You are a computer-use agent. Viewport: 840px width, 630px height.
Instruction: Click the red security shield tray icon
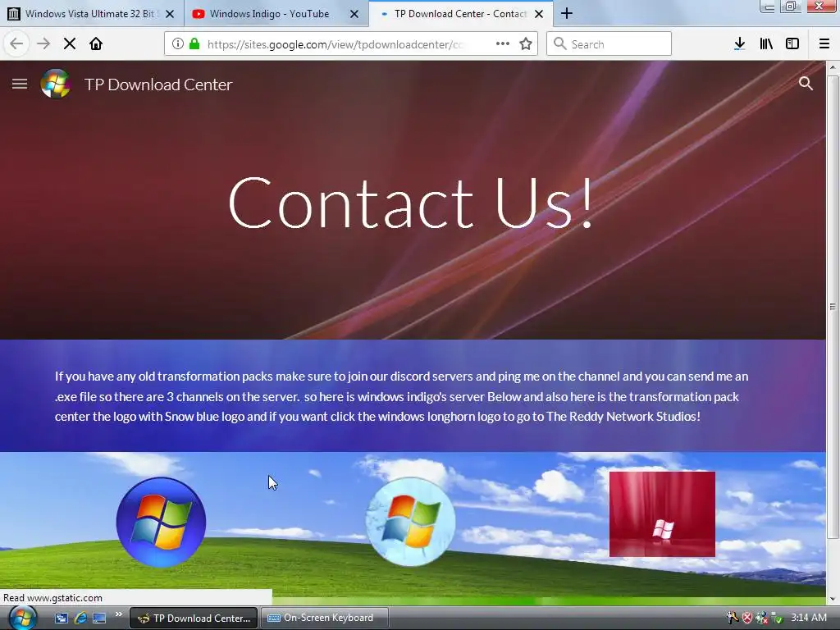pos(747,618)
